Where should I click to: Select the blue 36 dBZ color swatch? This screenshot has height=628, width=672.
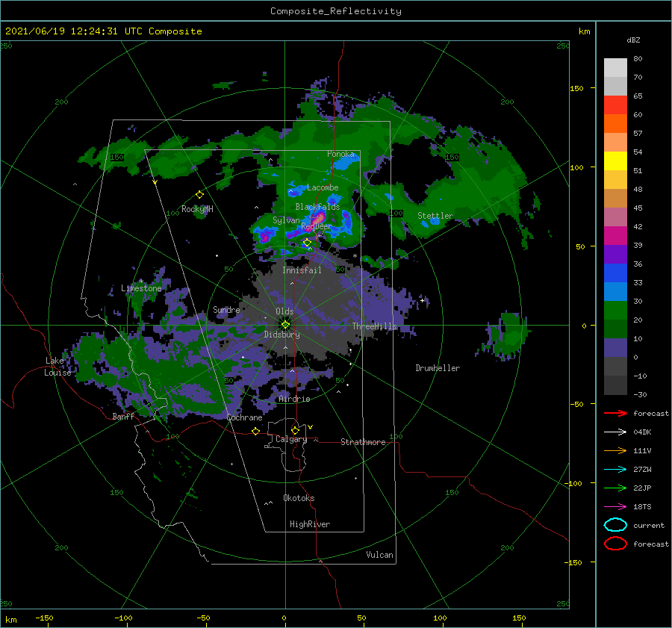pos(615,273)
